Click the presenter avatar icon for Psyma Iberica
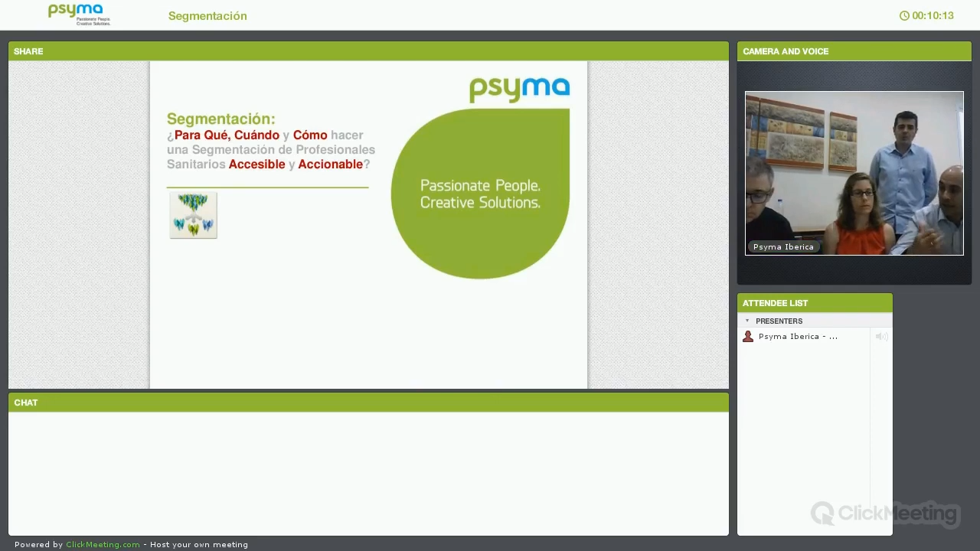Viewport: 980px width, 551px height. 748,337
